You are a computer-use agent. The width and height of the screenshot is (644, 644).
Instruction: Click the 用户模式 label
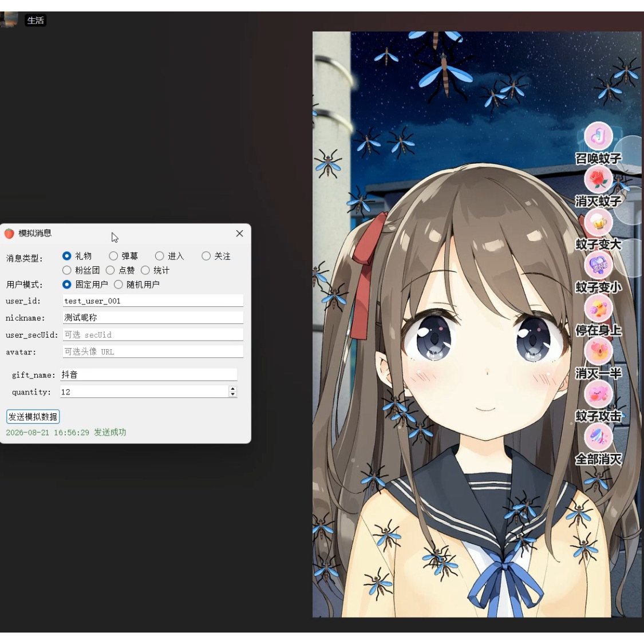(24, 284)
